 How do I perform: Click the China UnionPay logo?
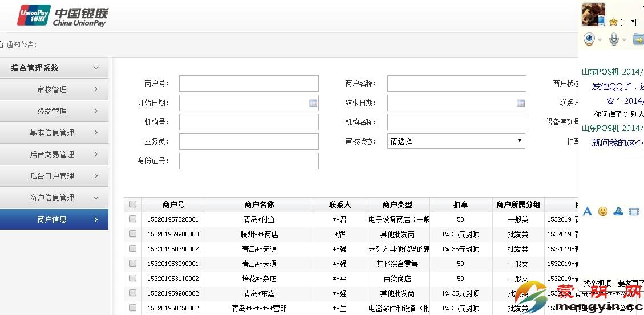coord(62,15)
